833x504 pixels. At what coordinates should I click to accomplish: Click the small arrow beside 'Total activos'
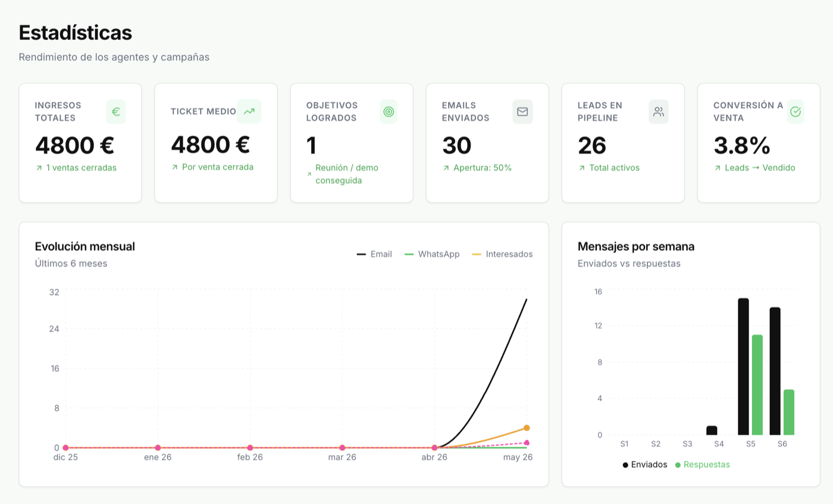point(581,168)
